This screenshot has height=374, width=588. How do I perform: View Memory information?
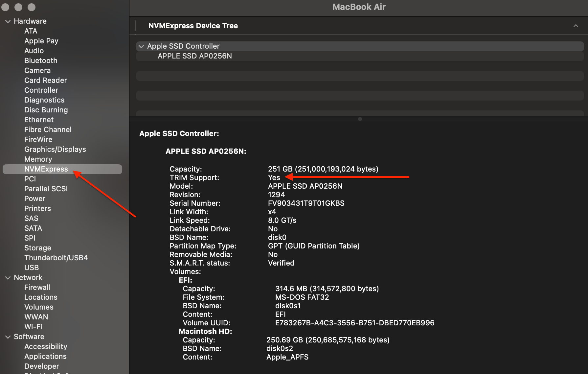[38, 159]
